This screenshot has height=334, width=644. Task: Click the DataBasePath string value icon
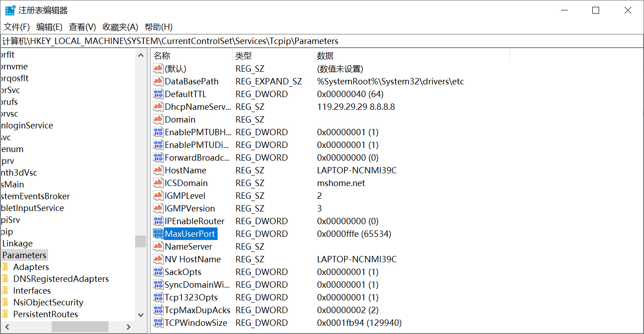158,81
